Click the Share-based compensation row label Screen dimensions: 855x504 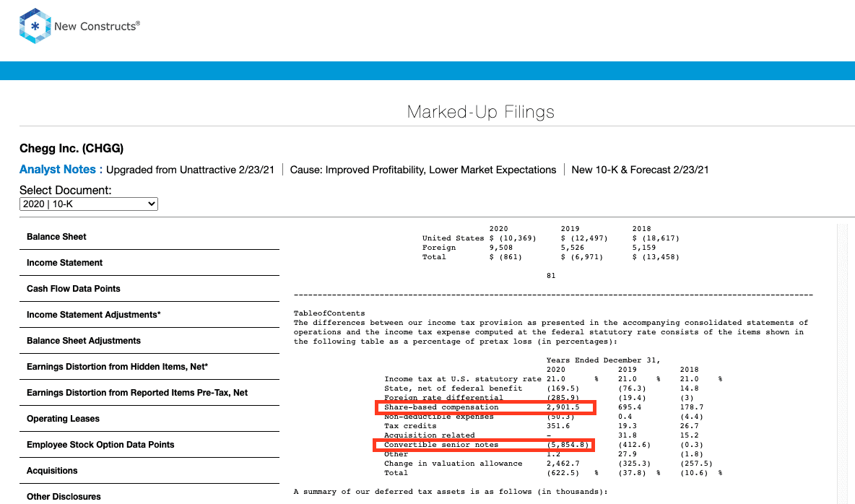pos(441,407)
